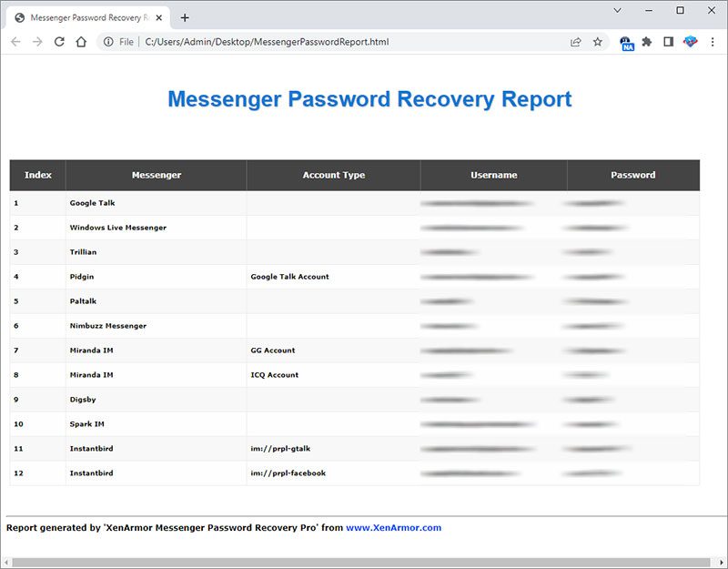The height and width of the screenshot is (569, 728).
Task: Open the Chrome three-dot menu
Action: [713, 42]
